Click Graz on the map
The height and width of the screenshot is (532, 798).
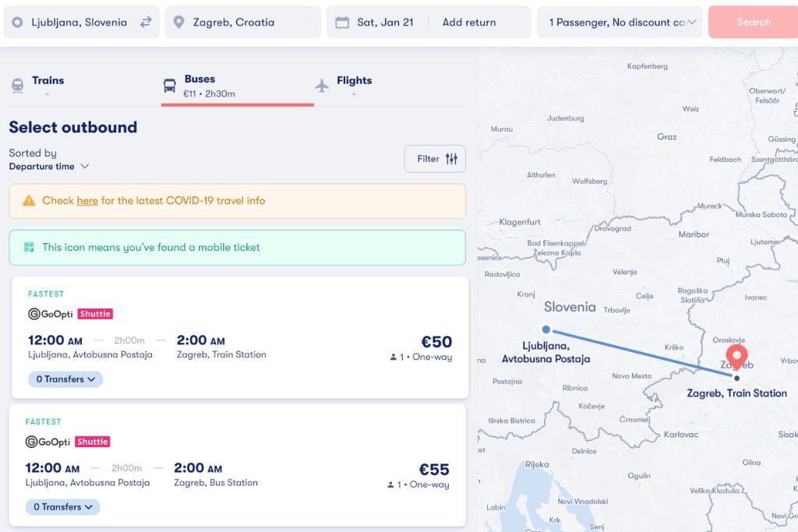pos(667,137)
